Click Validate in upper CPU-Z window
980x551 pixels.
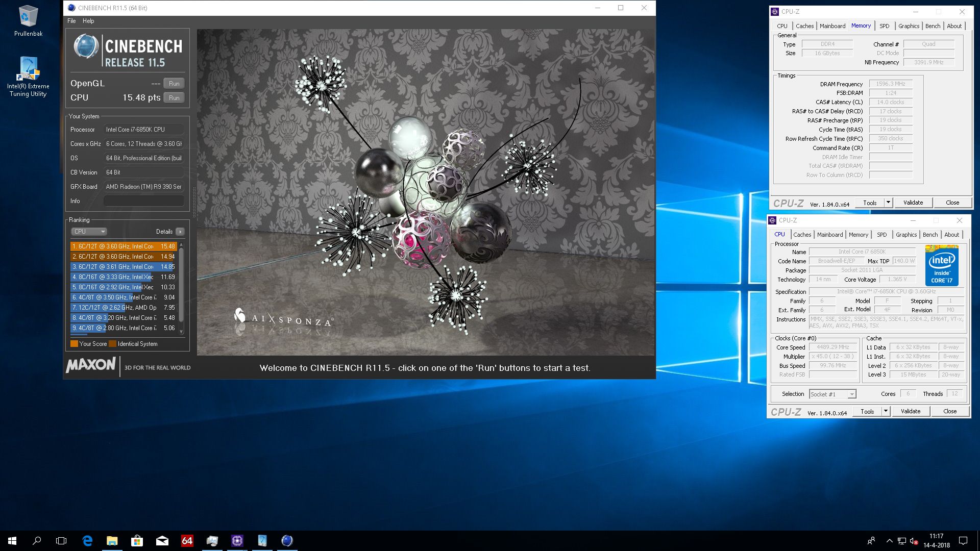913,203
